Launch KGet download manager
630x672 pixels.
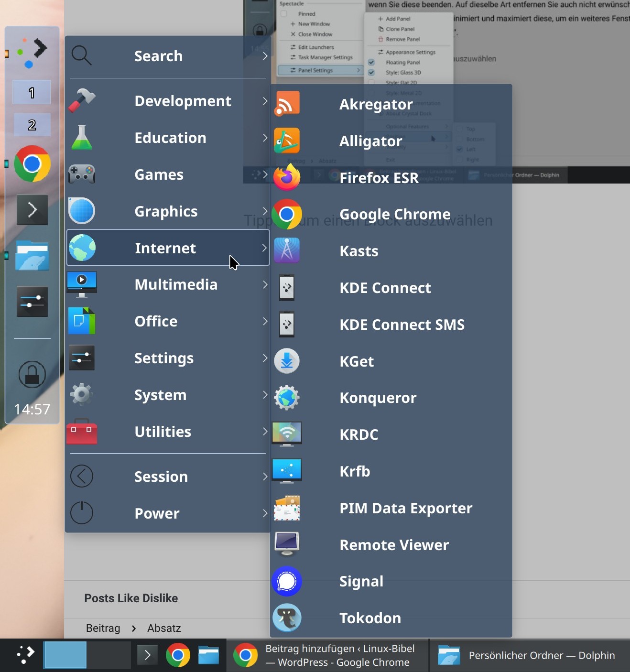(x=391, y=361)
